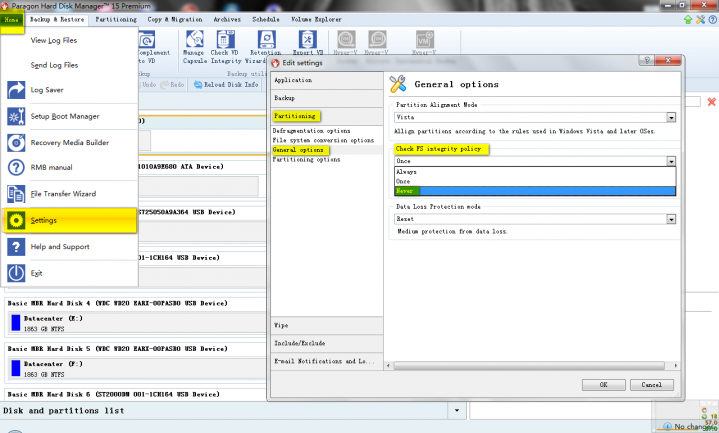Click the green up arrow icon
Viewport: 719px width, 433px height.
tap(688, 20)
